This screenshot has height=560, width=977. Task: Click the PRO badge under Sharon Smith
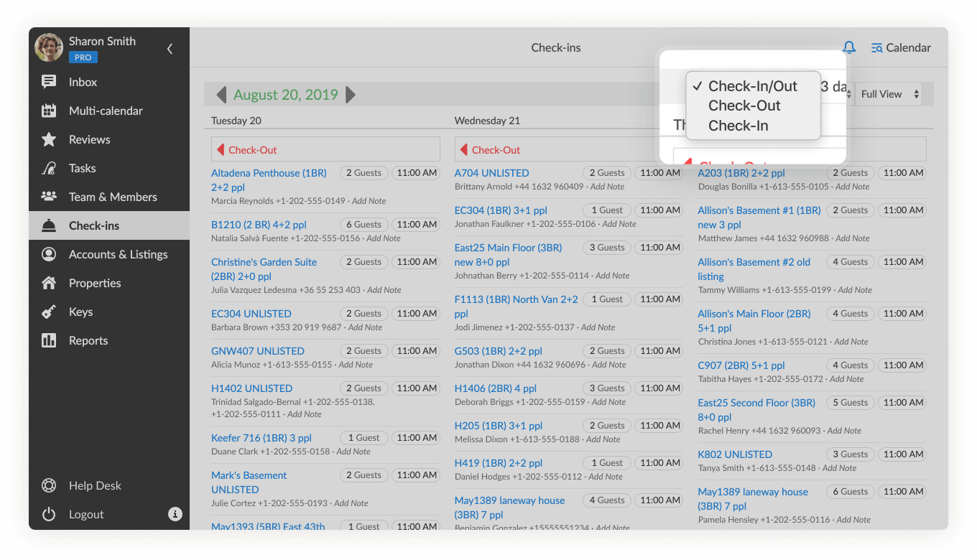[83, 57]
